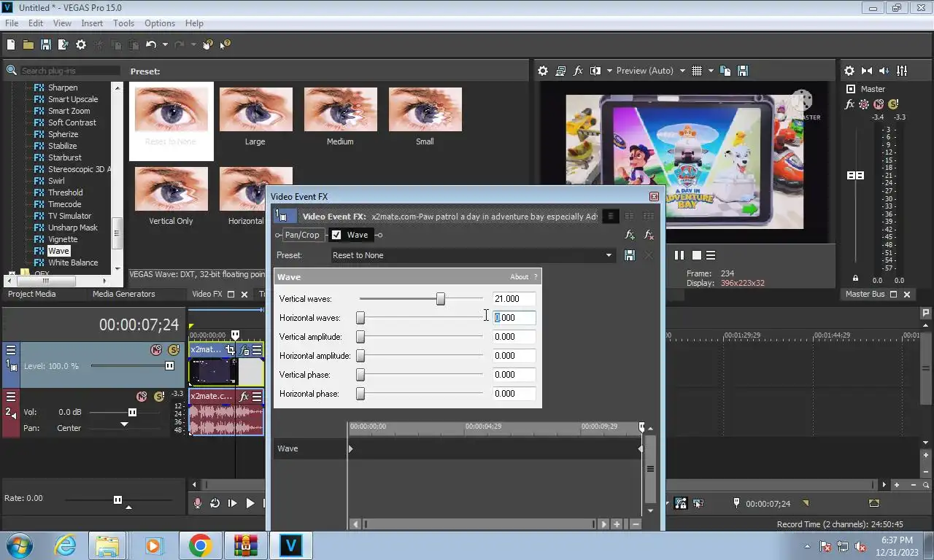
Task: Click record microphone button in transport
Action: pyautogui.click(x=197, y=503)
